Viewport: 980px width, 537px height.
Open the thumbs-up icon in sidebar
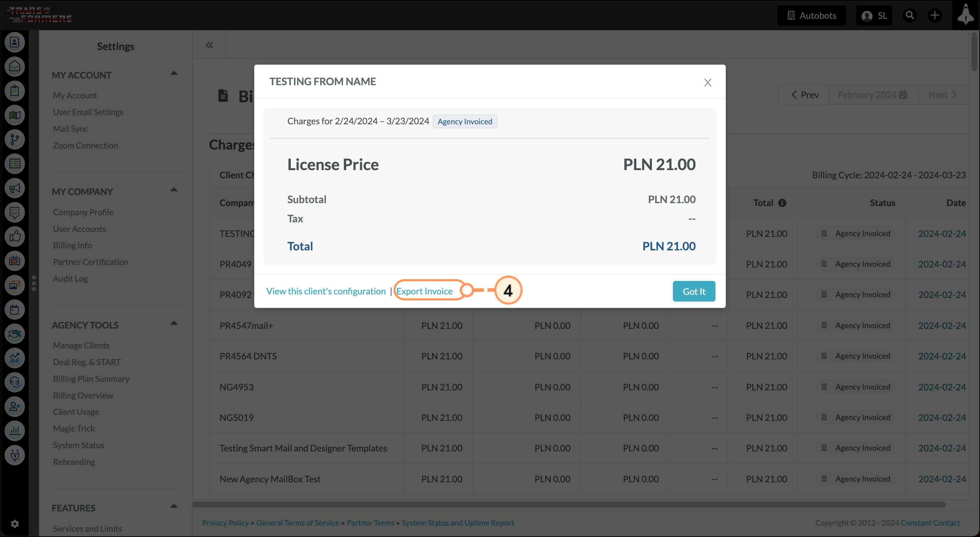click(x=15, y=237)
